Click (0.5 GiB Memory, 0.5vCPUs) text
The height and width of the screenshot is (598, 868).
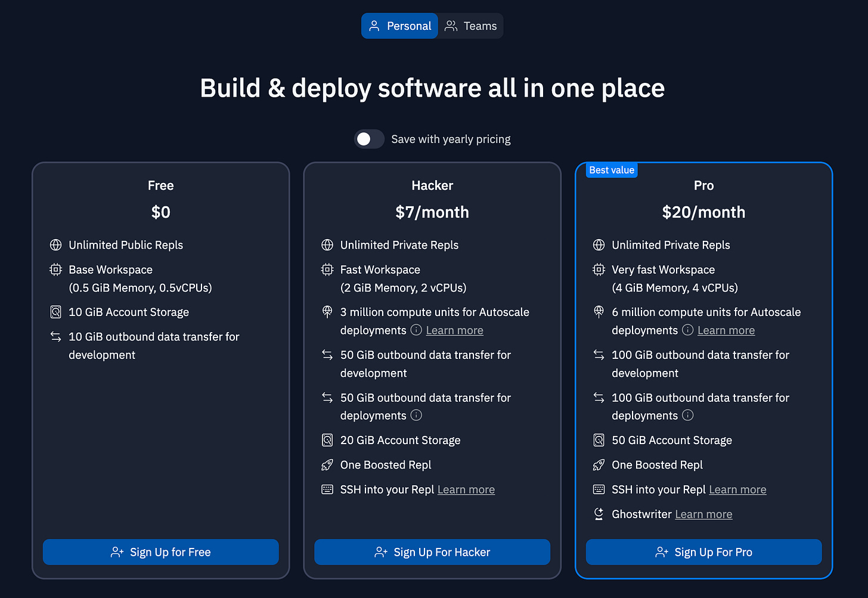pyautogui.click(x=140, y=287)
